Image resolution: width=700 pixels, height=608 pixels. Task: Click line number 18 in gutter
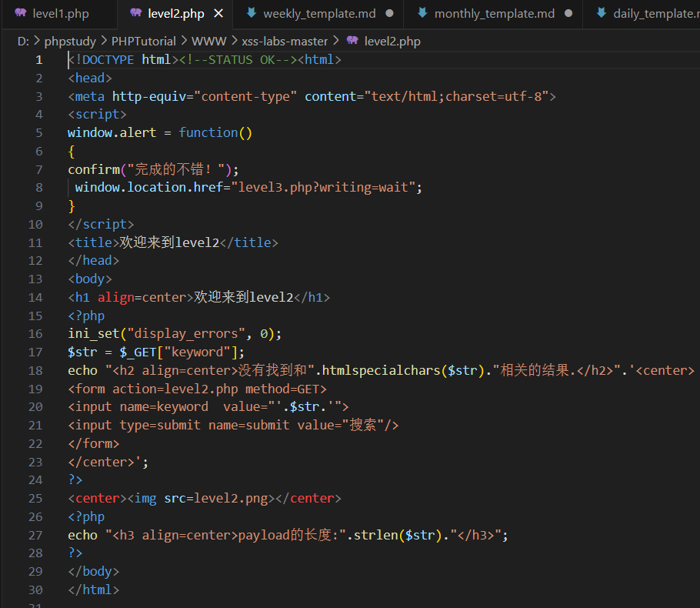pos(35,371)
